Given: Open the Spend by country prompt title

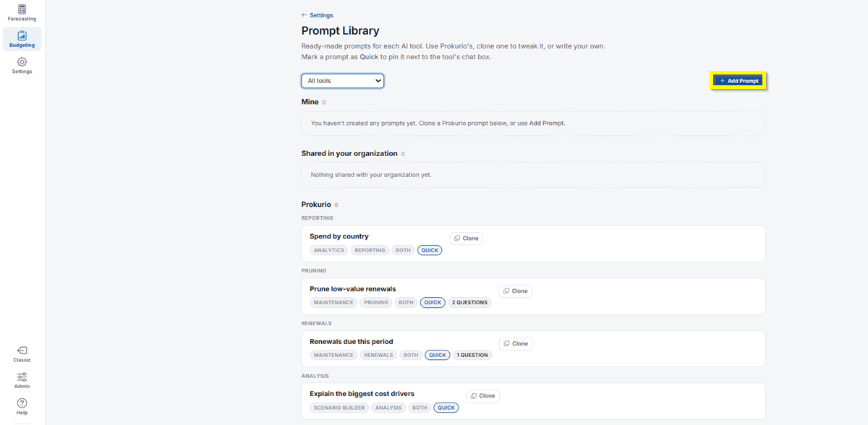Looking at the screenshot, I should [x=339, y=236].
